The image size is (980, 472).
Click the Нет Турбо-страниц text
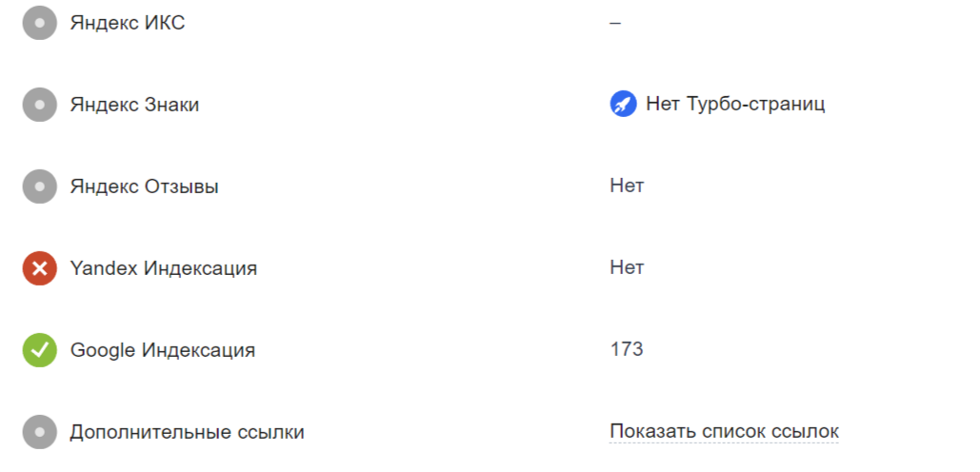pos(734,105)
